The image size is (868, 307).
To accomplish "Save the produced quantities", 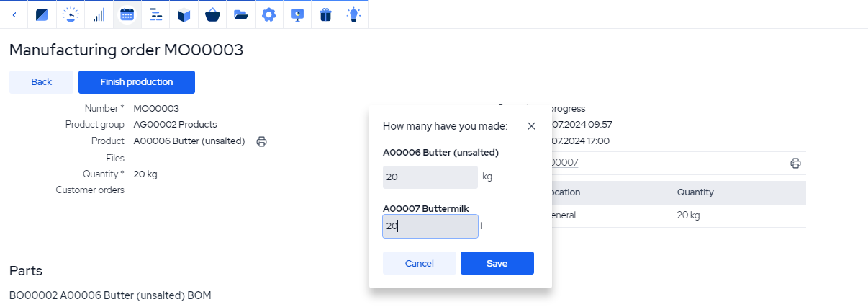I will 497,263.
